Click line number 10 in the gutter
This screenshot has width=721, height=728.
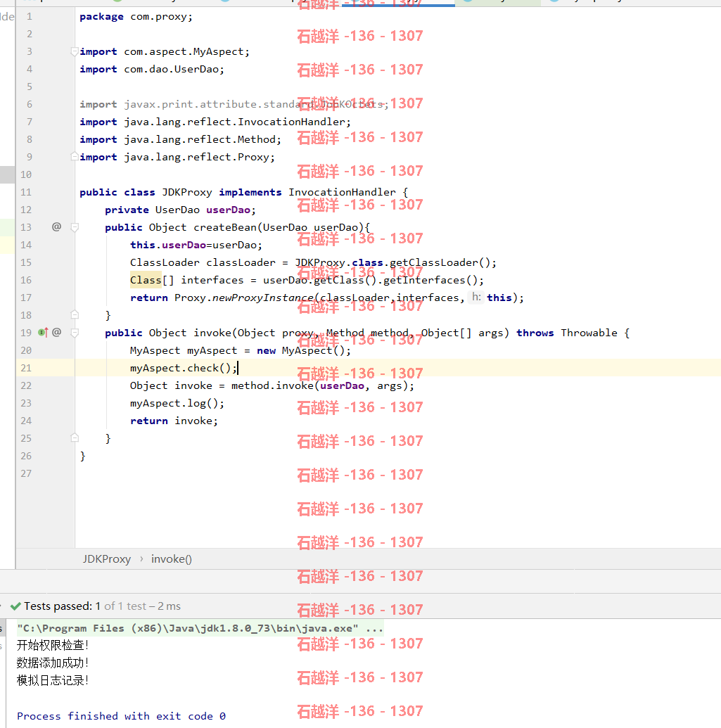(x=26, y=174)
